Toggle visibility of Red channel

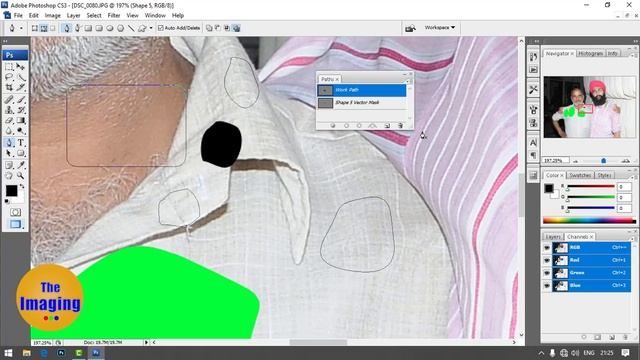click(547, 260)
